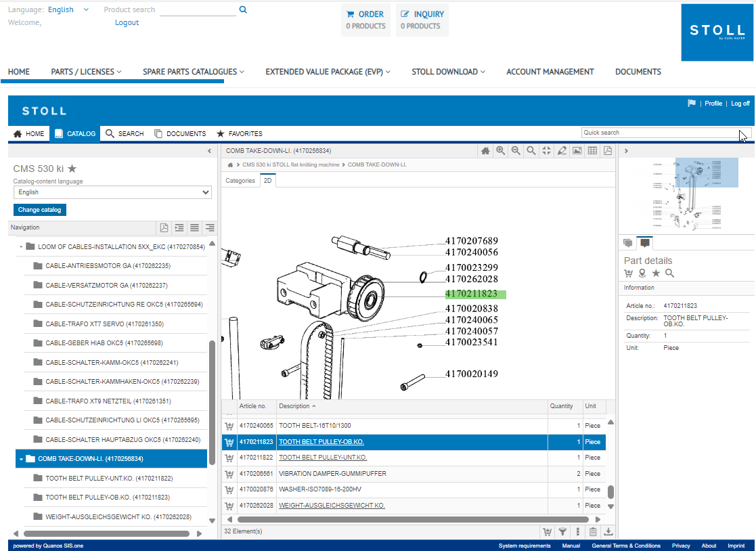The height and width of the screenshot is (551, 756).
Task: Click the breadcrumb home icon
Action: point(231,165)
